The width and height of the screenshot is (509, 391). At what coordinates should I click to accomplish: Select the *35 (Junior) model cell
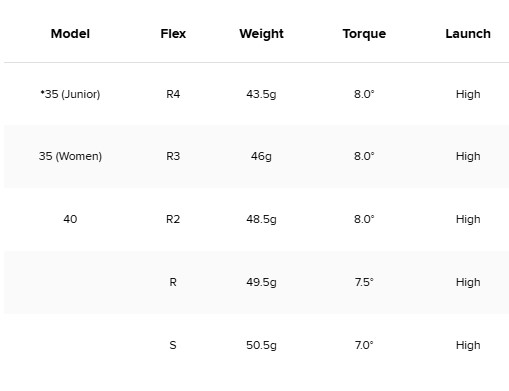point(70,94)
